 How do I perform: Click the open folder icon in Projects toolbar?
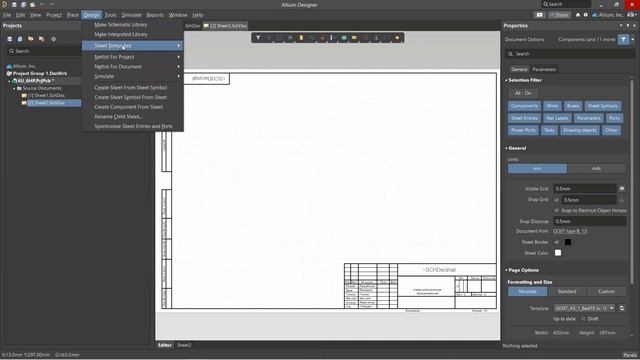coord(31,39)
